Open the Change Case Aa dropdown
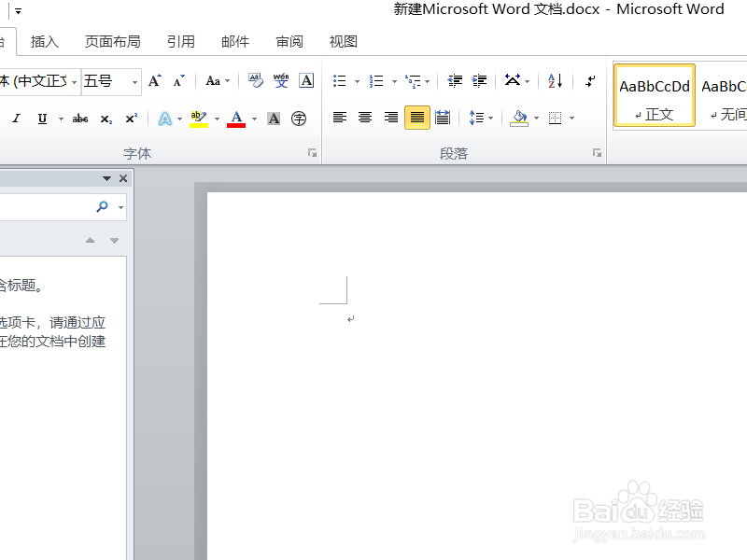 pyautogui.click(x=218, y=81)
